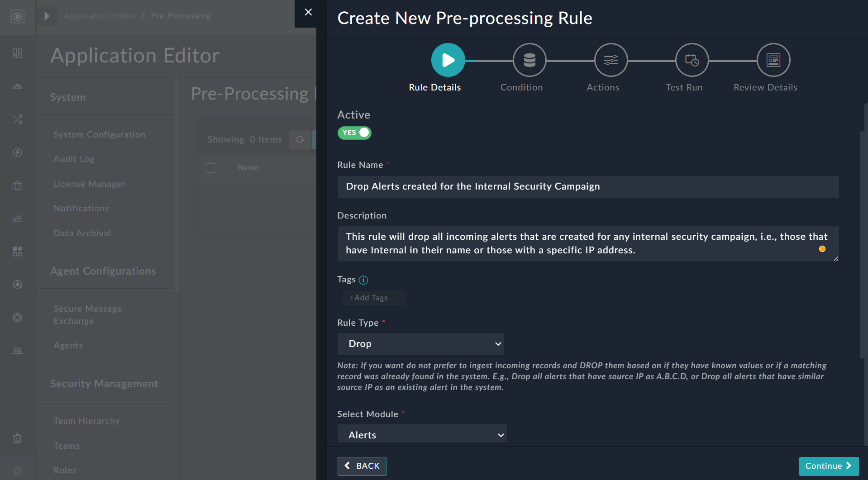Go to the Test Run step
The width and height of the screenshot is (868, 480).
point(692,60)
